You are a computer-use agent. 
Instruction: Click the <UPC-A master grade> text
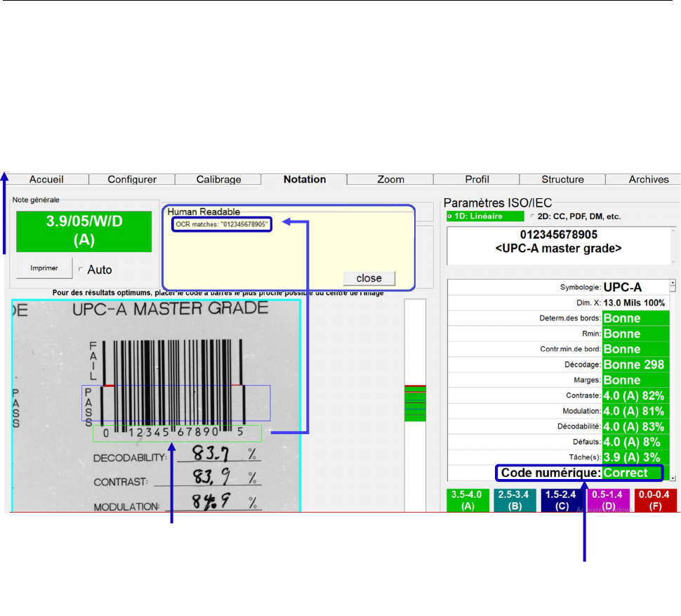point(559,249)
